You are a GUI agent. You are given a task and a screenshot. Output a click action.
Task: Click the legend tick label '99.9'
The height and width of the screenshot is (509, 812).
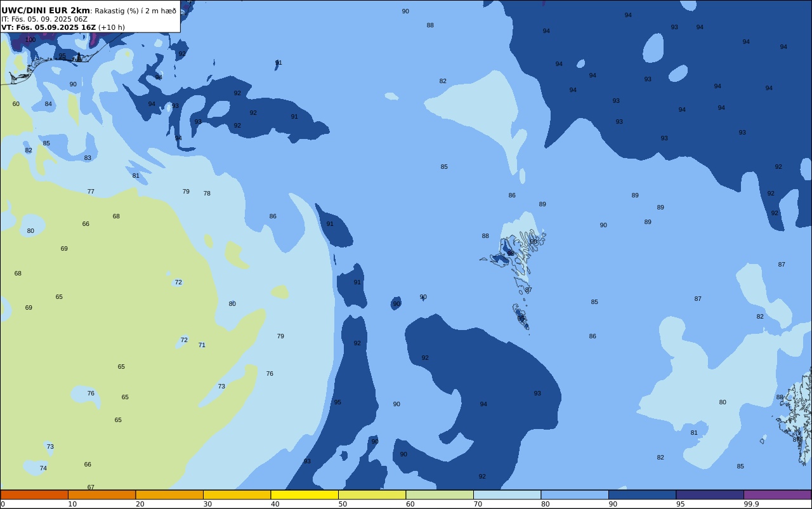[x=751, y=504]
